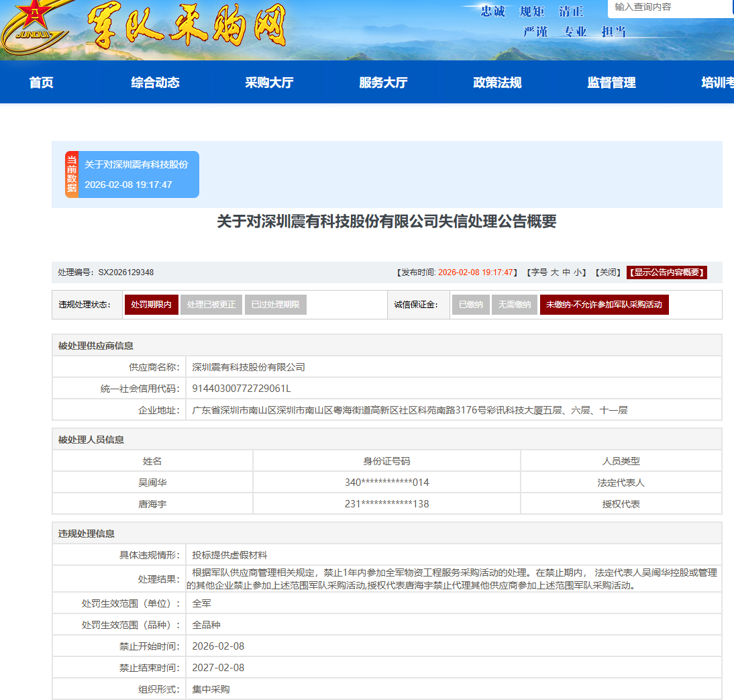The height and width of the screenshot is (700, 734).
Task: Select the 当前数据 announcement card
Action: click(132, 174)
